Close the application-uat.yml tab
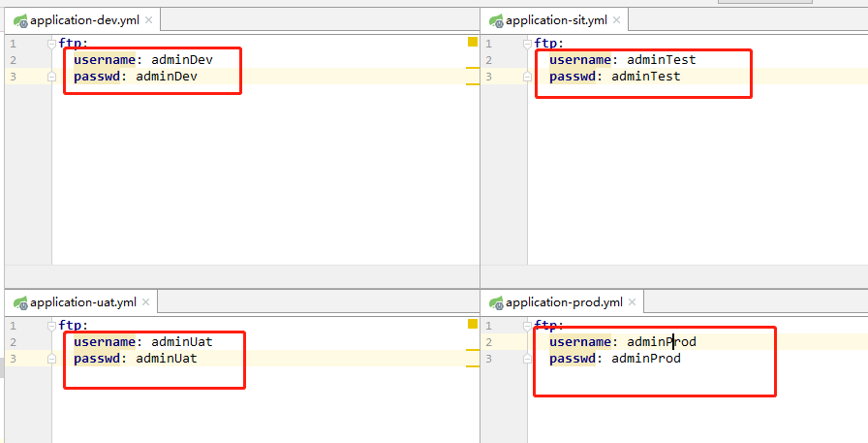This screenshot has height=443, width=868. pos(145,302)
